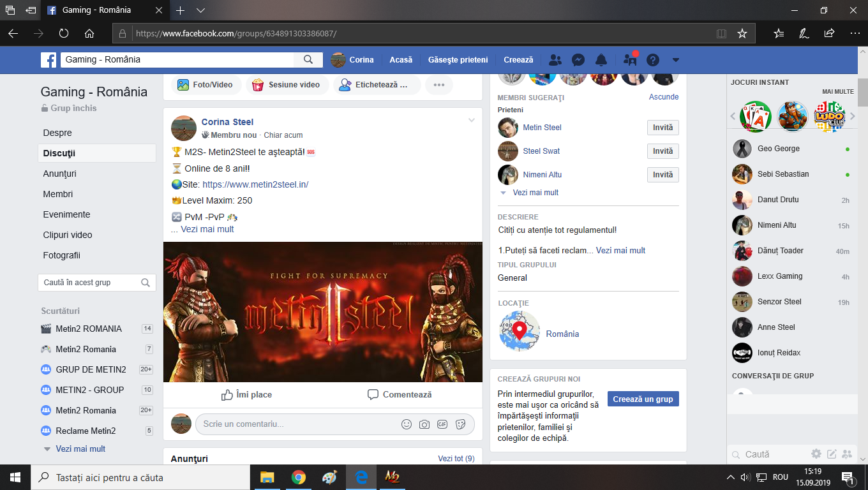Open the quick help question mark icon
This screenshot has height=490, width=868.
click(652, 60)
